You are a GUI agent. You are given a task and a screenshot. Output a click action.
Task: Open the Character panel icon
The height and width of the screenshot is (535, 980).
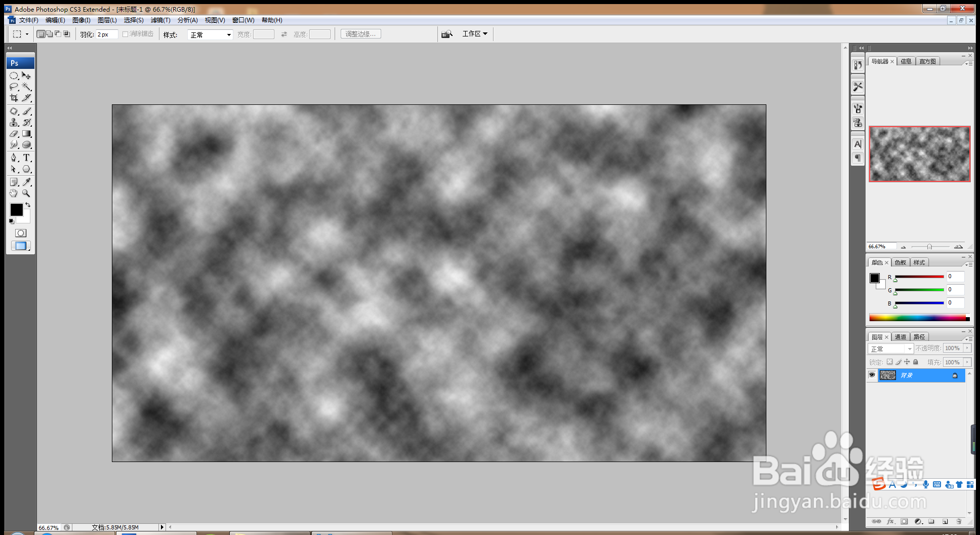point(858,144)
